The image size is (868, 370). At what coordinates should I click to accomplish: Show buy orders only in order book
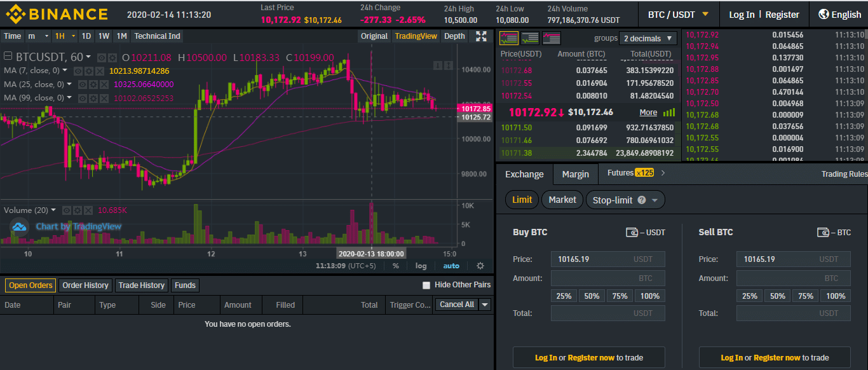(x=530, y=38)
